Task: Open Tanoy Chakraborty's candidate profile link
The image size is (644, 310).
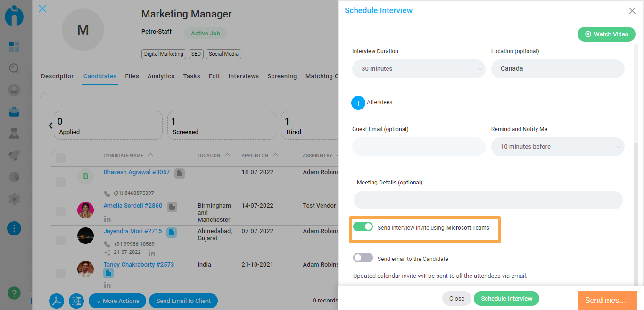Action: click(x=139, y=264)
